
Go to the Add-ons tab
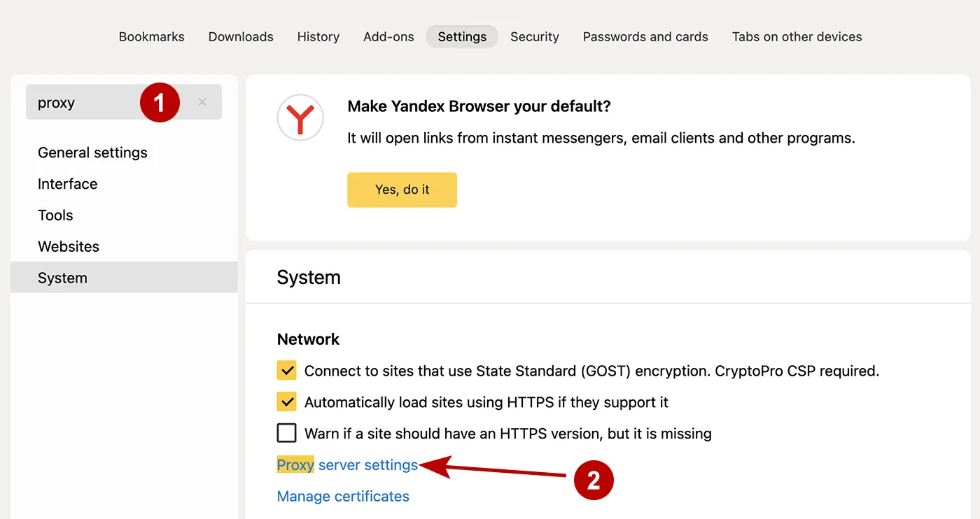(388, 36)
